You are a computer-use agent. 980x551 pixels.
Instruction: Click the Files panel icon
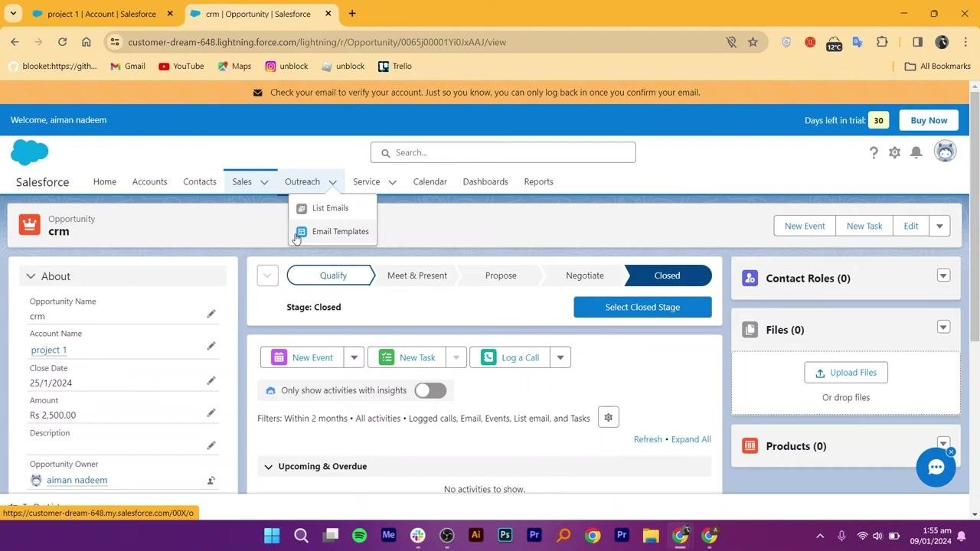[x=750, y=330]
